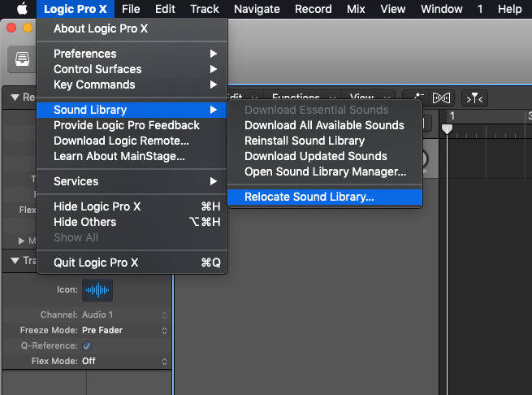Click the bar 1 ruler number
This screenshot has height=395, width=532.
coord(452,116)
